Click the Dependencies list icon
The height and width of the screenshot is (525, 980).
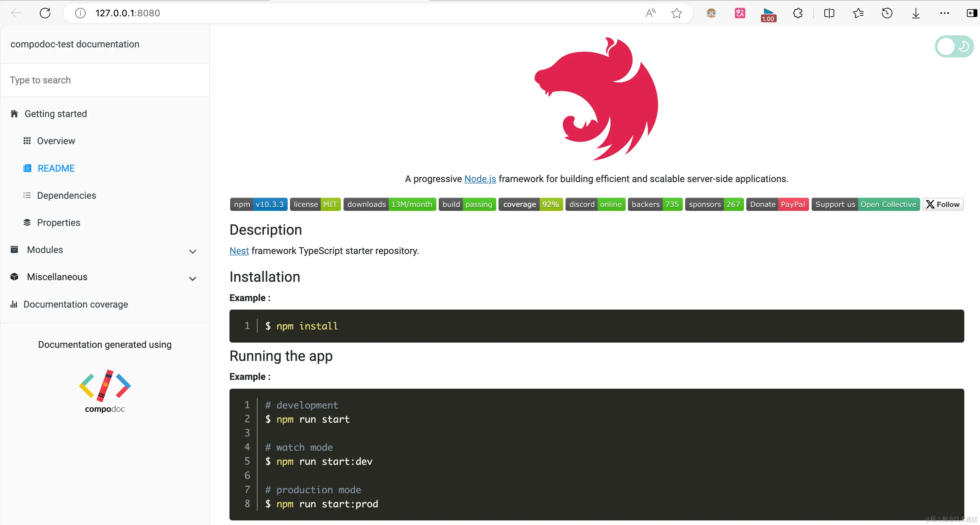pyautogui.click(x=27, y=195)
